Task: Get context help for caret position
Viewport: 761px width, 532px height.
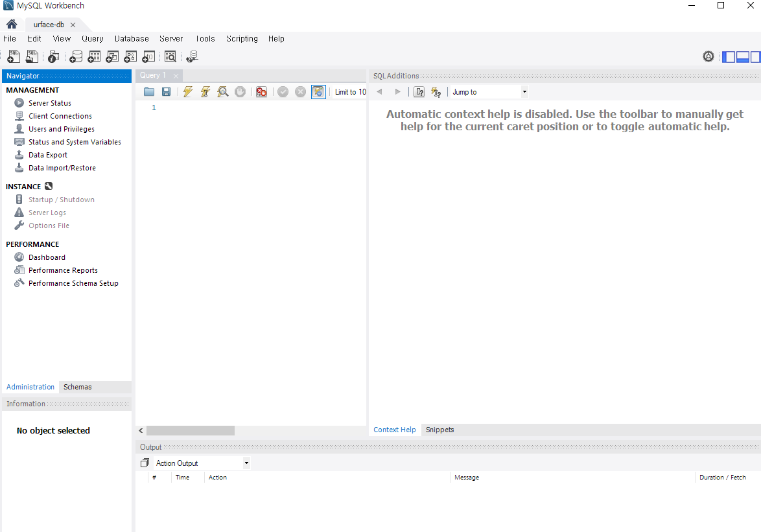Action: tap(419, 91)
